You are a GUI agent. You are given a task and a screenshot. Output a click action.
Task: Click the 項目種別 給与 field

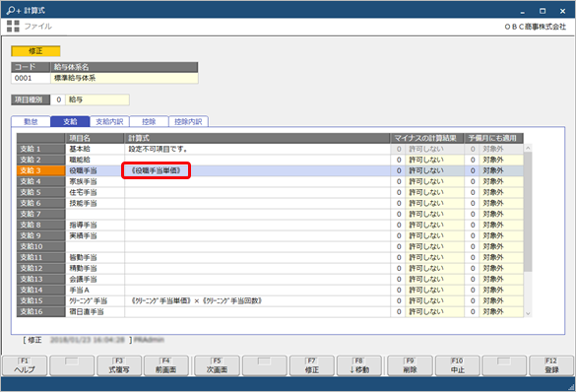(x=96, y=99)
